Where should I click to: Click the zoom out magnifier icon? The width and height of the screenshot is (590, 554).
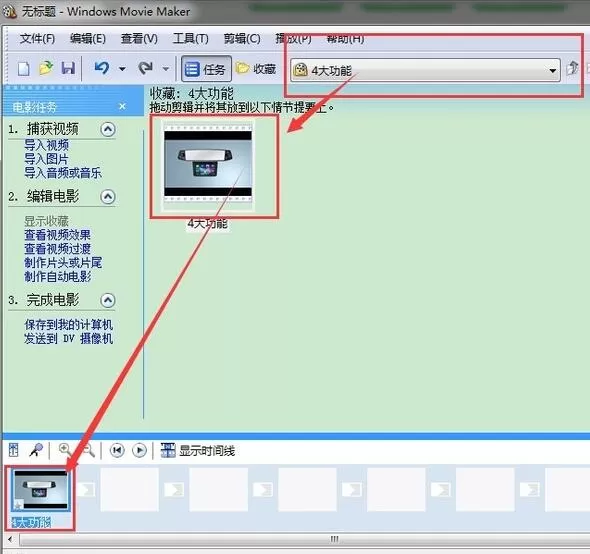pyautogui.click(x=89, y=450)
